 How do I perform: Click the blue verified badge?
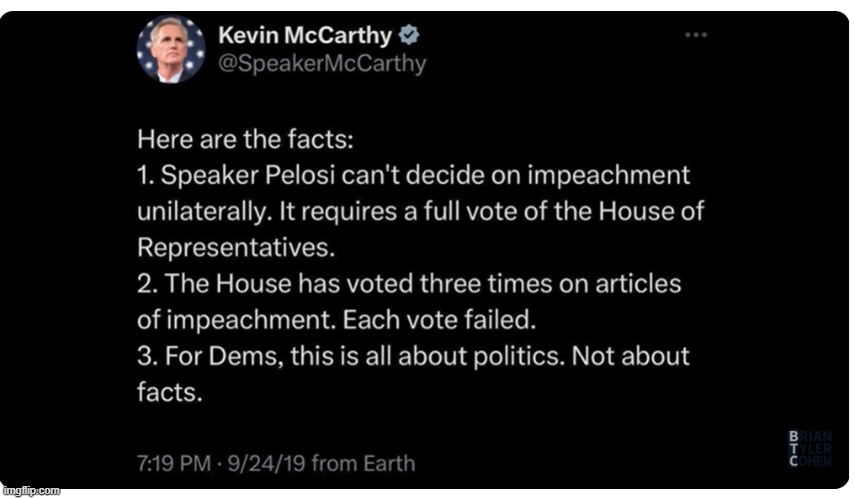tap(409, 36)
